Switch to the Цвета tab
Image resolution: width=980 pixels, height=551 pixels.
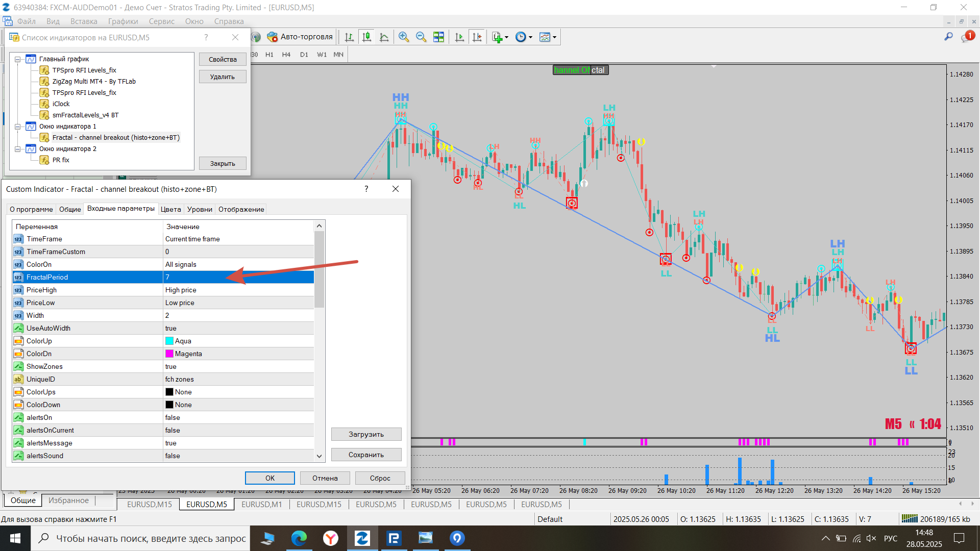(170, 209)
